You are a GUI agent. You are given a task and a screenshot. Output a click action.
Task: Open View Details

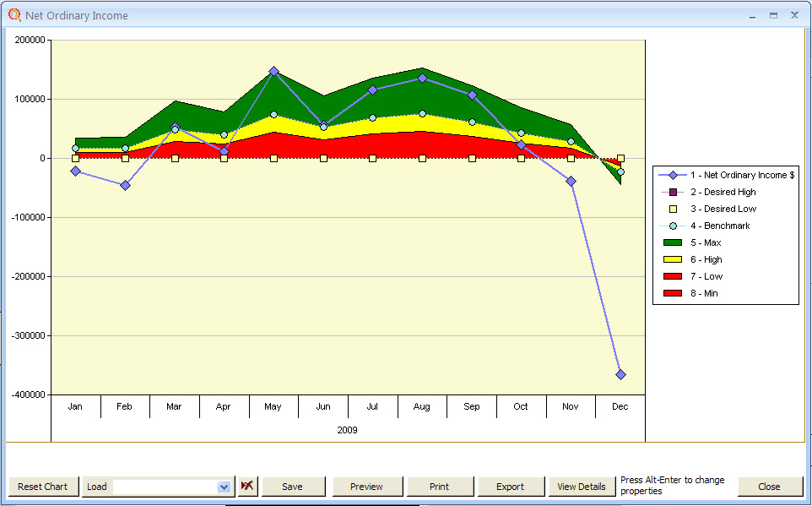[582, 487]
